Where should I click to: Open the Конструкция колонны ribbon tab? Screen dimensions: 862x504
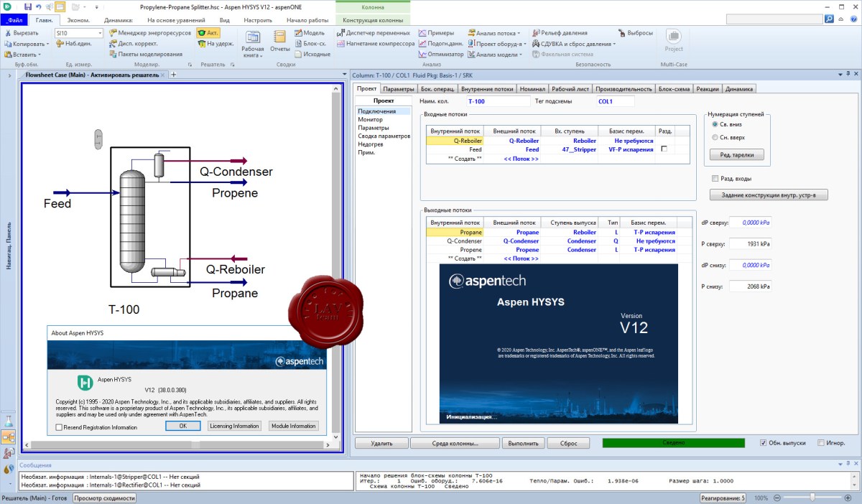click(373, 20)
